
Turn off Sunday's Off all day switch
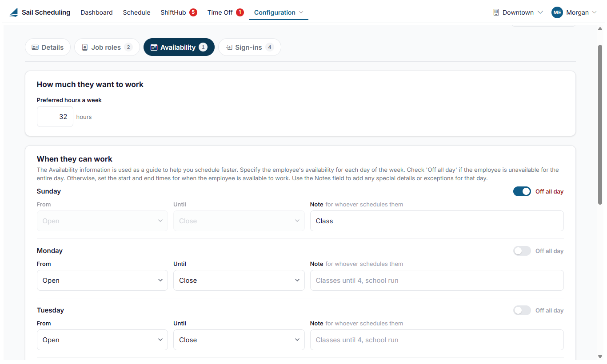522,191
